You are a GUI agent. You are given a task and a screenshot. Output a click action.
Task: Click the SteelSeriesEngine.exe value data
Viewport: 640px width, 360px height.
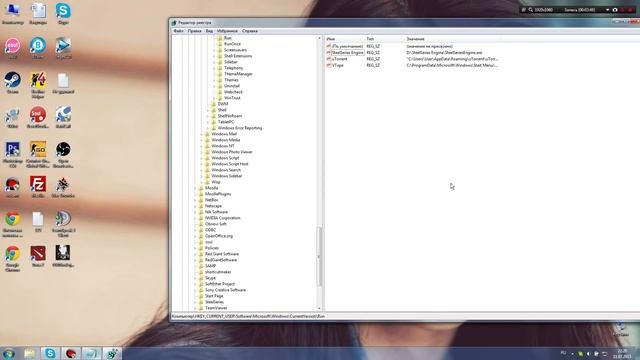pyautogui.click(x=444, y=53)
